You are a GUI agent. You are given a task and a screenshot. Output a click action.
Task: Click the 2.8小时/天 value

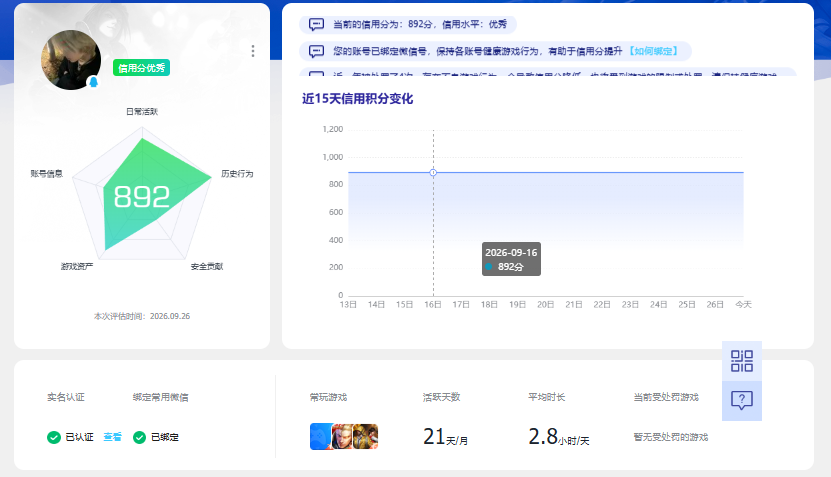click(559, 437)
